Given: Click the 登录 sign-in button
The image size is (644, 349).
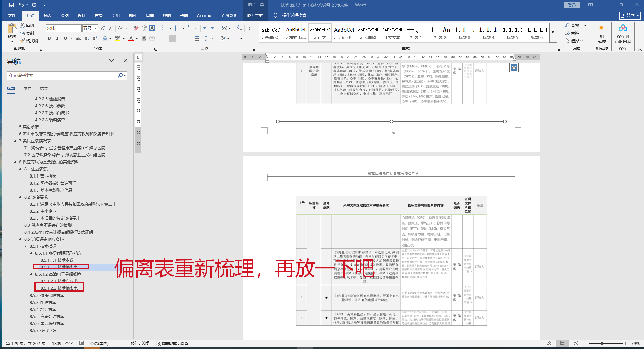Looking at the screenshot, I should [x=572, y=5].
